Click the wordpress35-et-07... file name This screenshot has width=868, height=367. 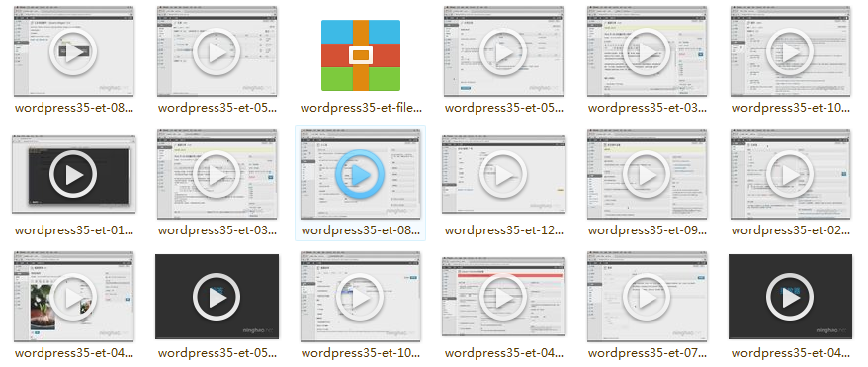[x=648, y=352]
